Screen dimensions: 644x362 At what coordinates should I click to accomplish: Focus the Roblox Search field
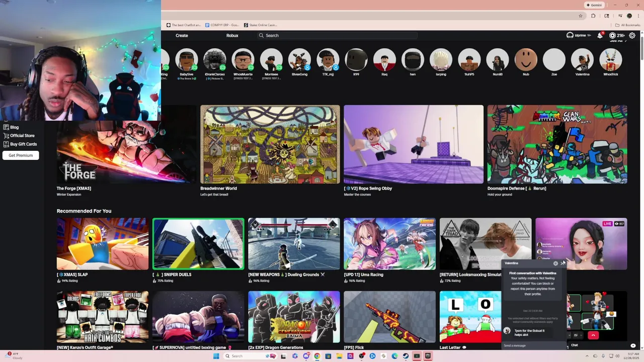(x=337, y=35)
